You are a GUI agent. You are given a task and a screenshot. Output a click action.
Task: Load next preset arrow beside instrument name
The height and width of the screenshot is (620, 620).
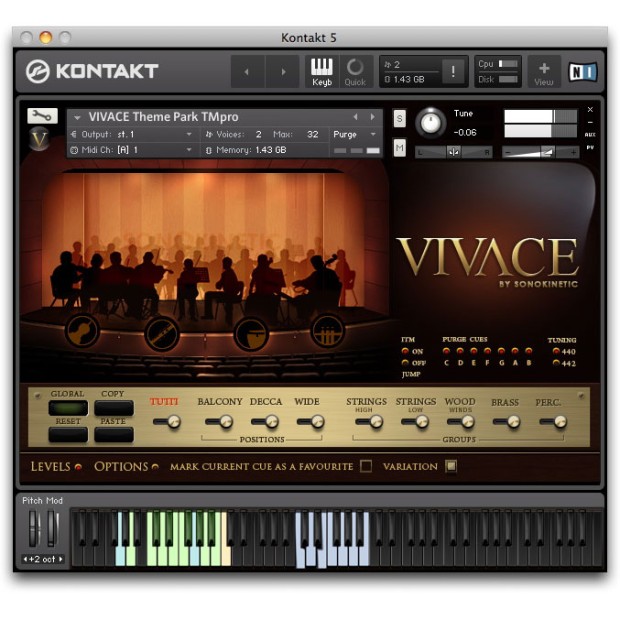pos(372,117)
